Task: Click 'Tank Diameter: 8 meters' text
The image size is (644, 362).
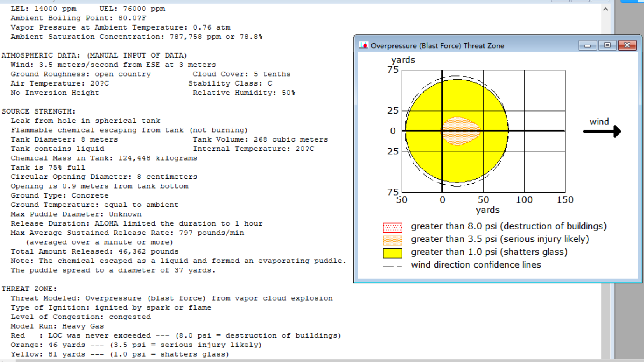Action: tap(64, 140)
